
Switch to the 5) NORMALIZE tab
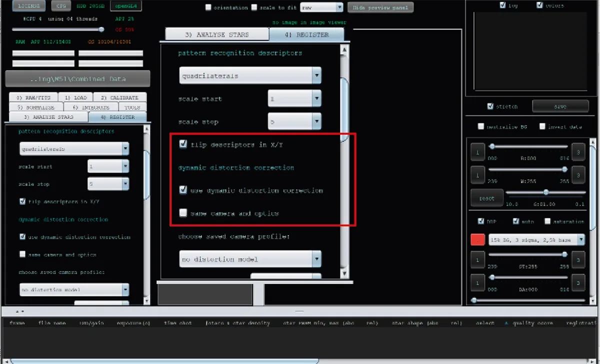pyautogui.click(x=36, y=107)
